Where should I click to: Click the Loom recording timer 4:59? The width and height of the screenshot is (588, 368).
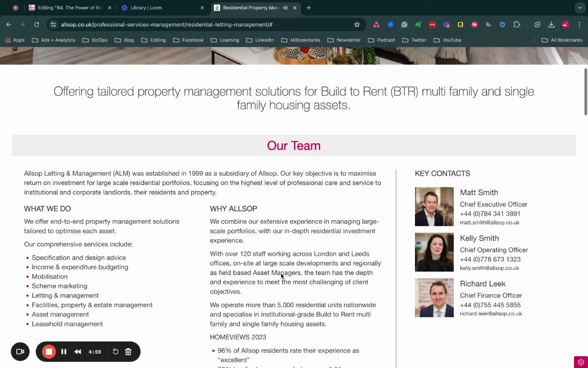(x=95, y=352)
